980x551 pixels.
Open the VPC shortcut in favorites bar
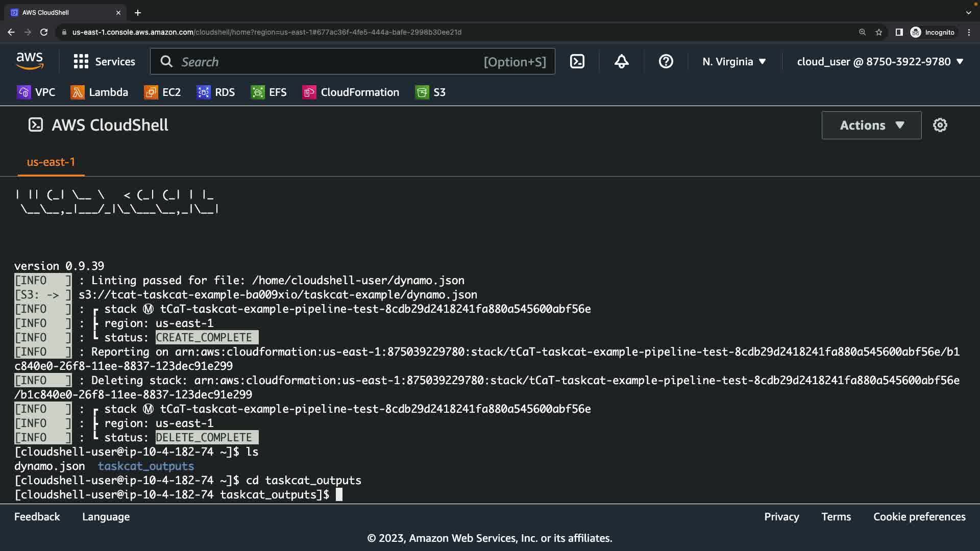tap(36, 92)
